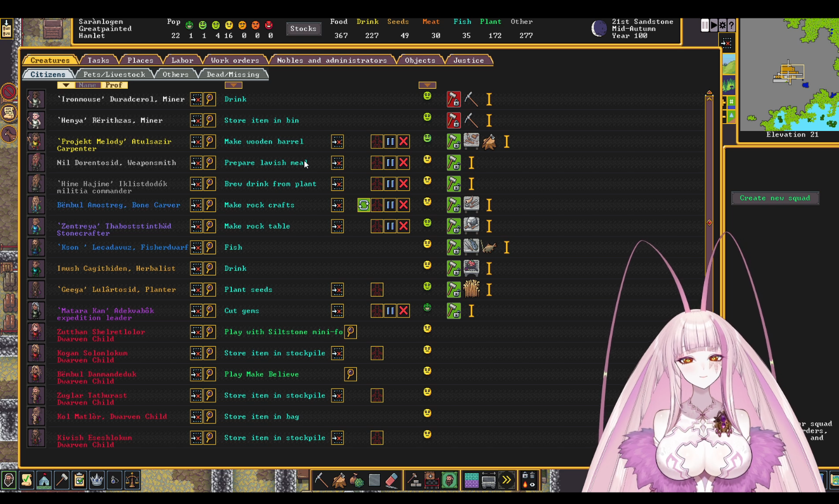This screenshot has width=839, height=504.
Task: Pause the Make rock table job
Action: tap(390, 226)
